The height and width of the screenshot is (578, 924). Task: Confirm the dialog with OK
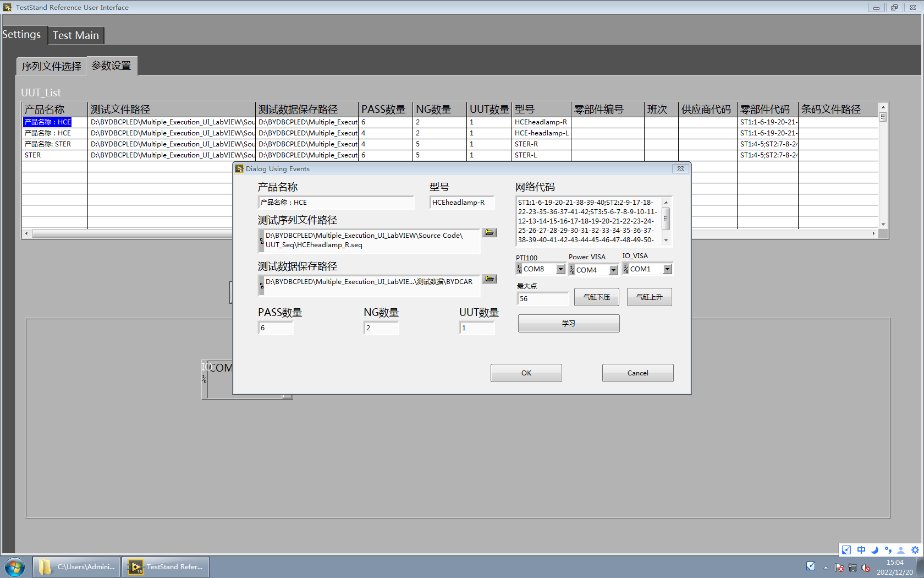(x=526, y=373)
